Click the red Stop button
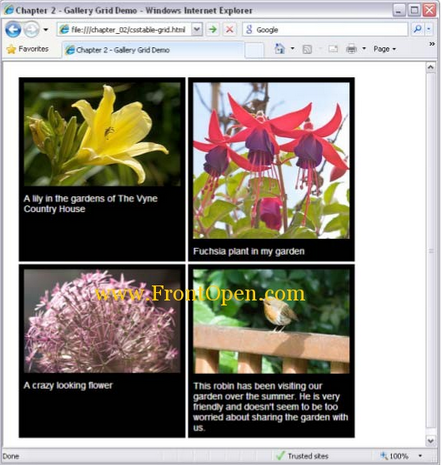The height and width of the screenshot is (465, 441). click(x=229, y=30)
